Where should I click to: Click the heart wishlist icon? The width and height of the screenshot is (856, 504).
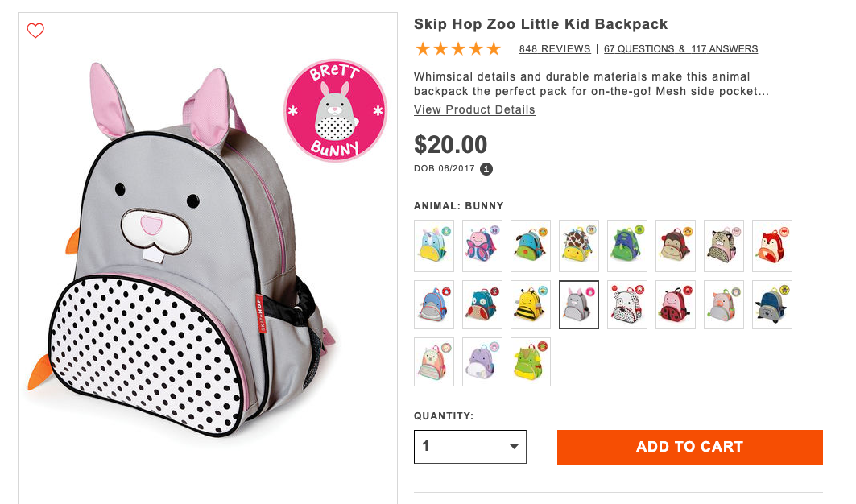35,31
